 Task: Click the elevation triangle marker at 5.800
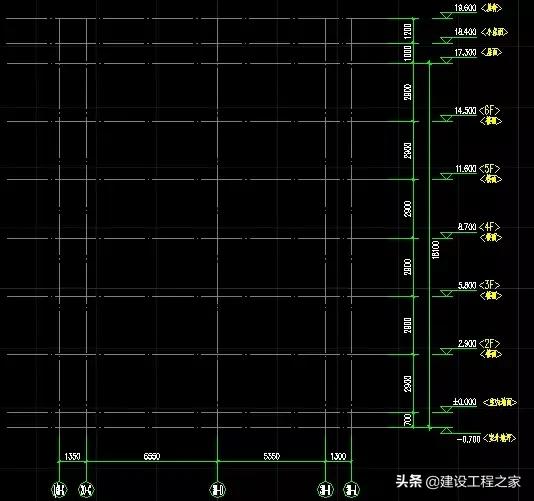point(446,293)
